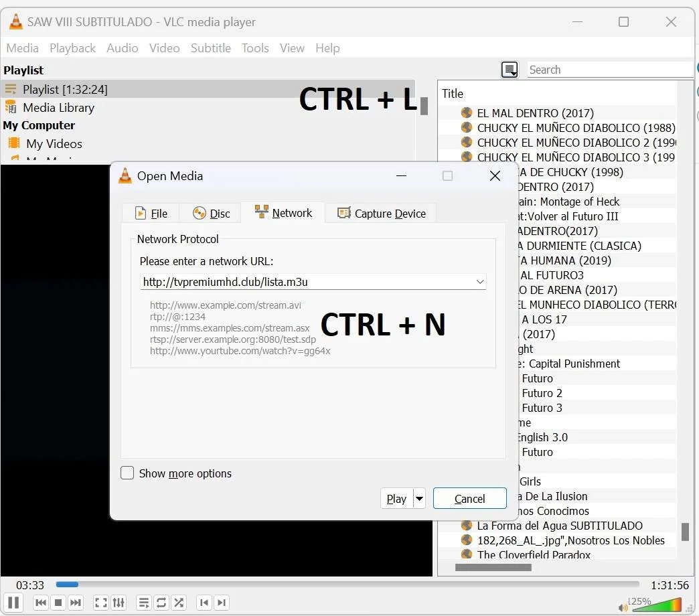Image resolution: width=699 pixels, height=616 pixels.
Task: Enable Show more options checkbox
Action: (x=127, y=473)
